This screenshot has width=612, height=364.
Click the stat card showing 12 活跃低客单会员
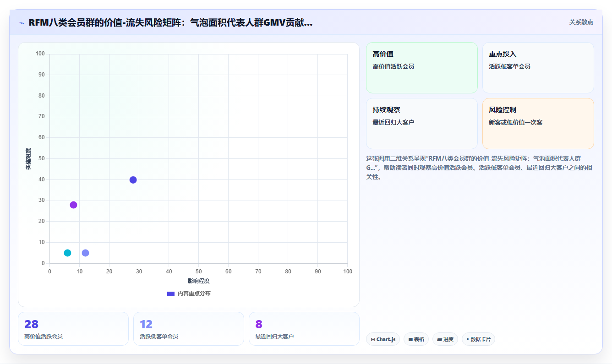coord(189,329)
